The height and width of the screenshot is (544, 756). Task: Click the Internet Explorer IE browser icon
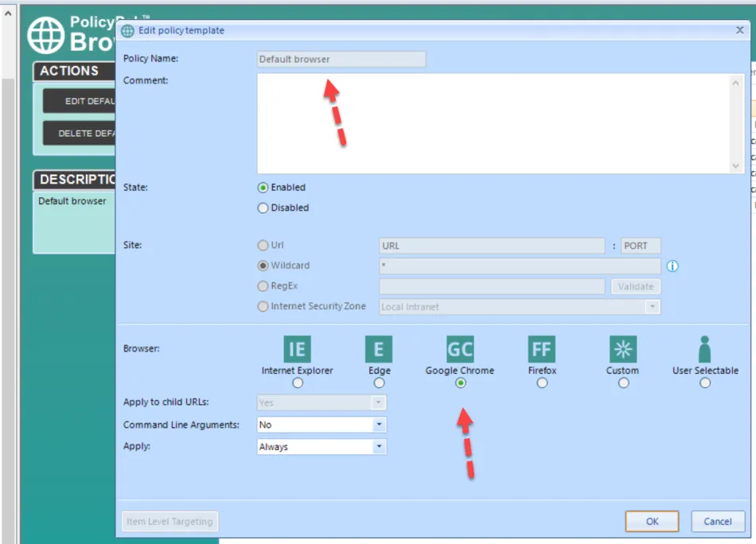297,349
